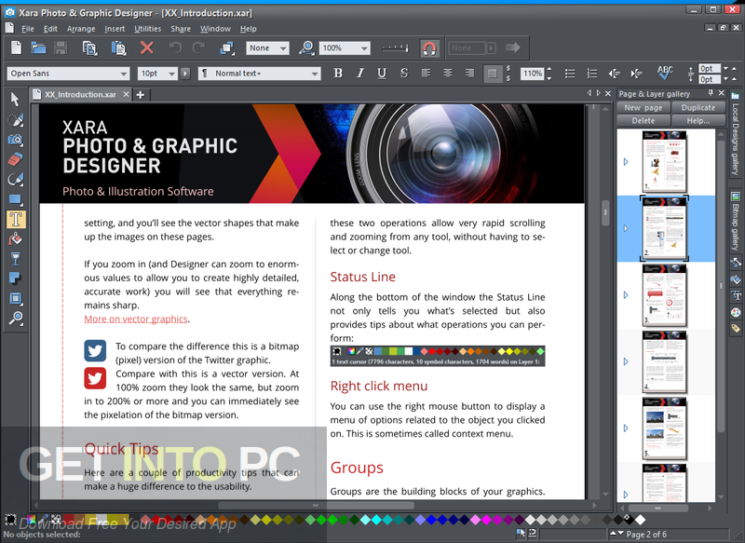The image size is (745, 543).
Task: Open the Insert menu
Action: pos(115,29)
